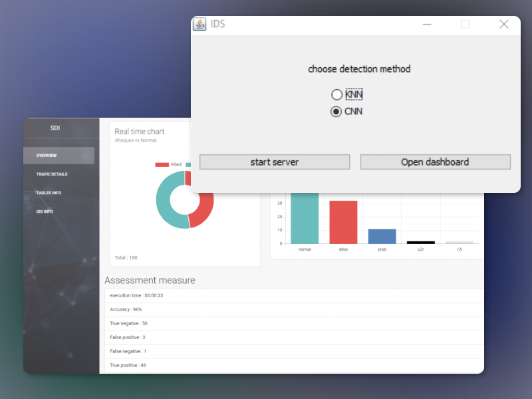Image resolution: width=532 pixels, height=399 pixels.
Task: Open the Overview sidebar item
Action: click(x=59, y=156)
